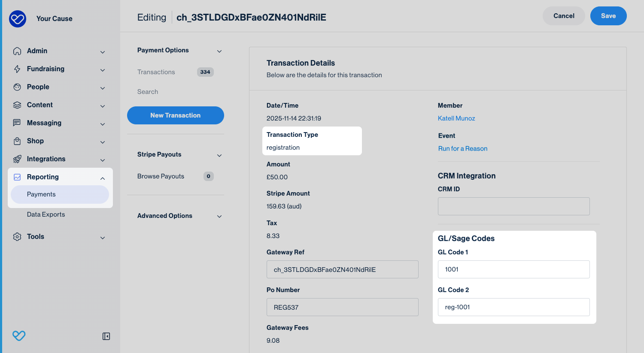Expand the Payment Options section

point(219,51)
